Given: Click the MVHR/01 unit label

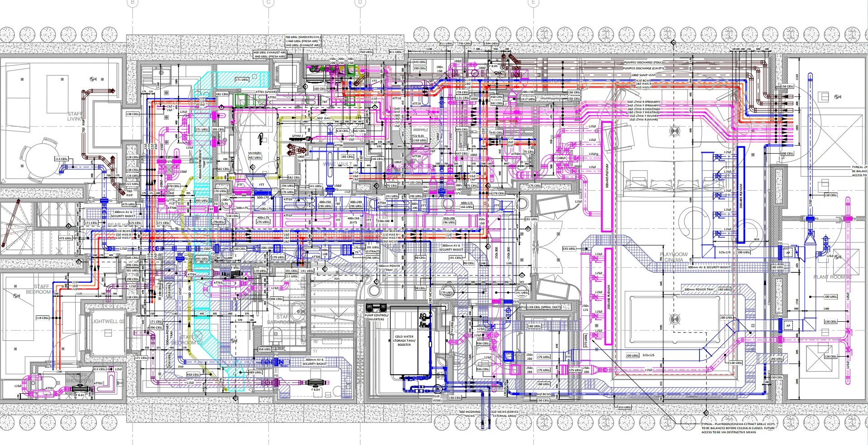Looking at the screenshot, I should coord(254,153).
